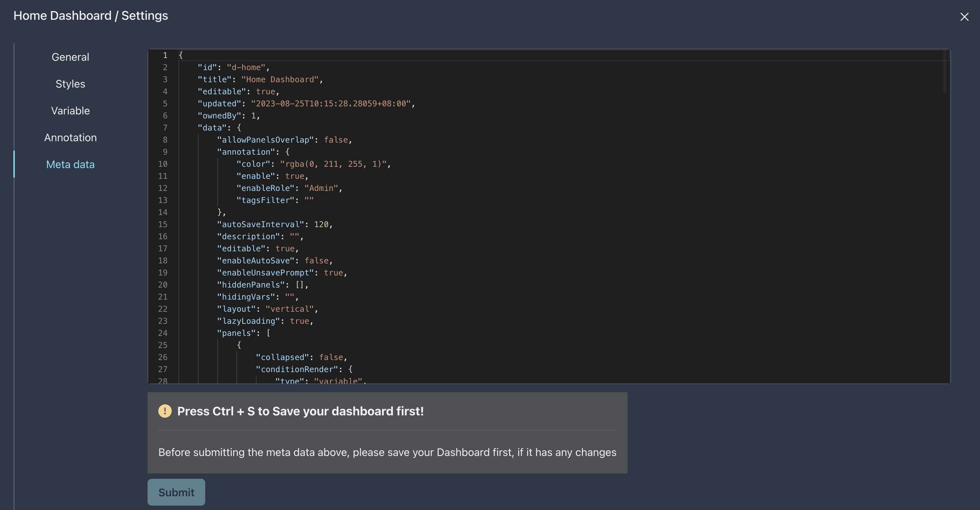
Task: Click the "panels" key on line 24
Action: click(x=236, y=333)
